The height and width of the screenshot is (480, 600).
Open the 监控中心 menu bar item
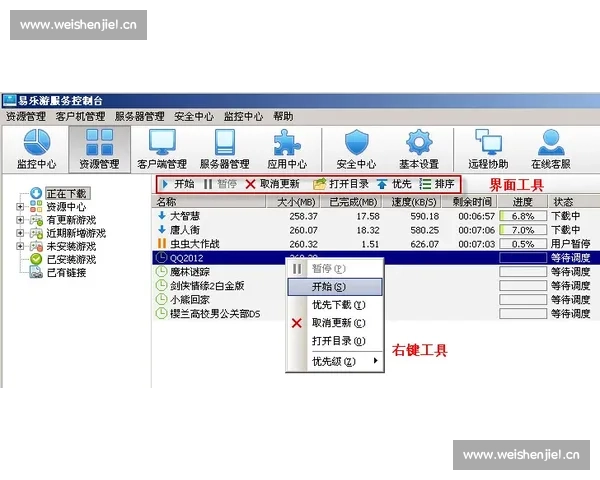(243, 116)
